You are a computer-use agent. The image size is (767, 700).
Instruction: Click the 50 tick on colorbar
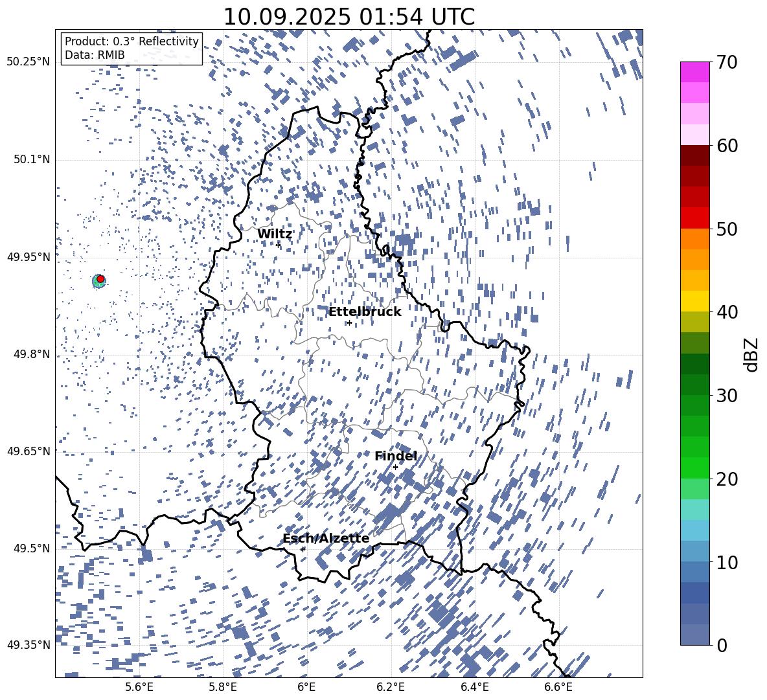pos(727,229)
